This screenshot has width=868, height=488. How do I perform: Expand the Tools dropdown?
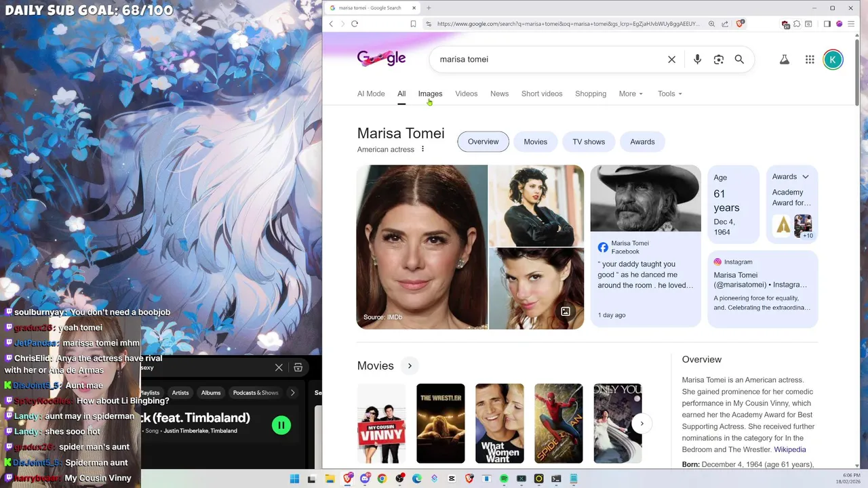pyautogui.click(x=669, y=94)
